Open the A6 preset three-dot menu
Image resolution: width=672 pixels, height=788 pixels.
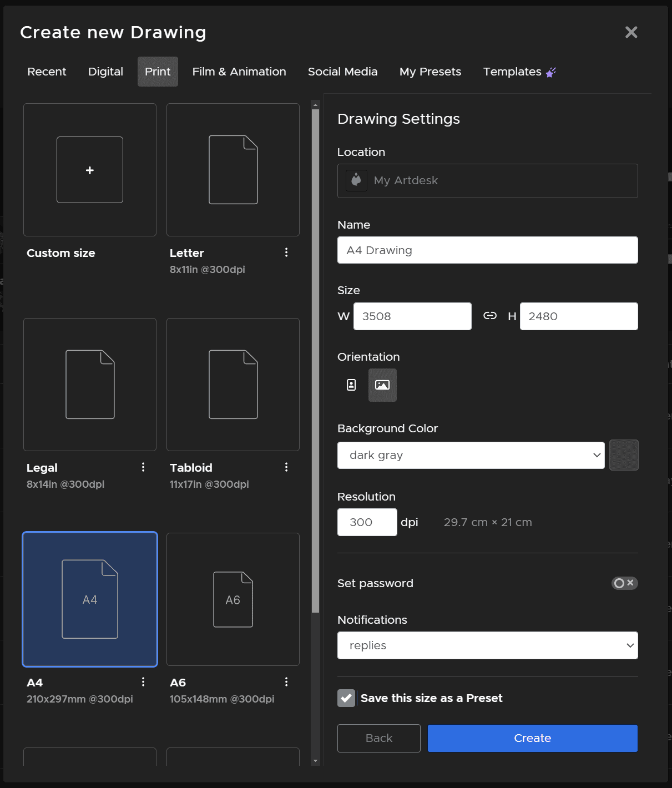286,682
